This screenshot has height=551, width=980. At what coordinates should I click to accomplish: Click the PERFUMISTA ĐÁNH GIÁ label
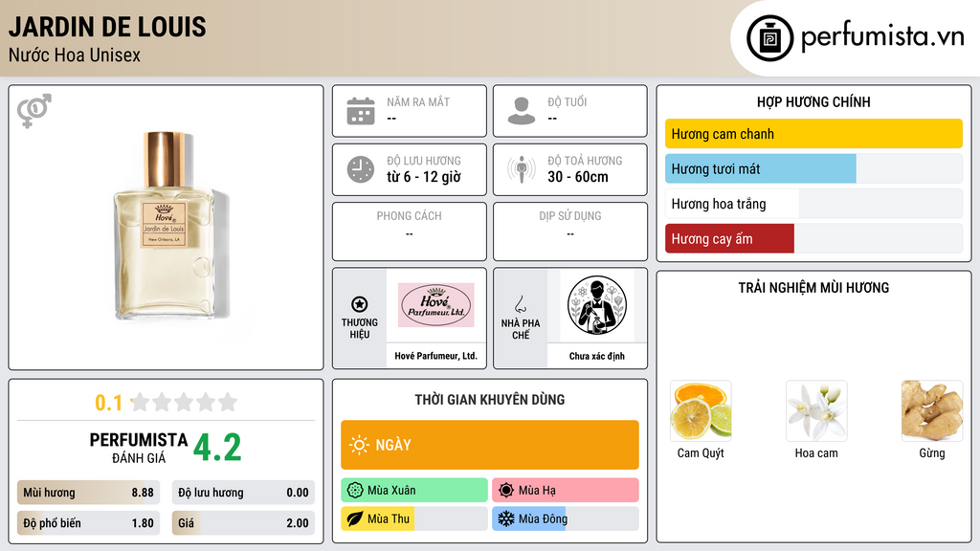click(x=139, y=448)
